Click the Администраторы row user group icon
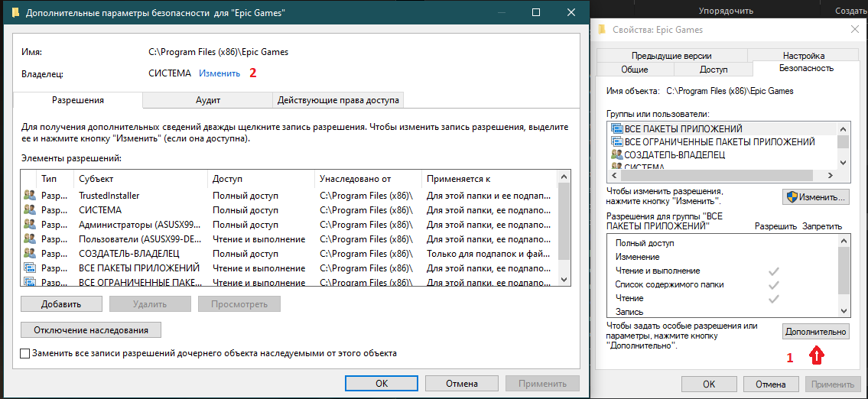This screenshot has height=399, width=868. [x=30, y=224]
